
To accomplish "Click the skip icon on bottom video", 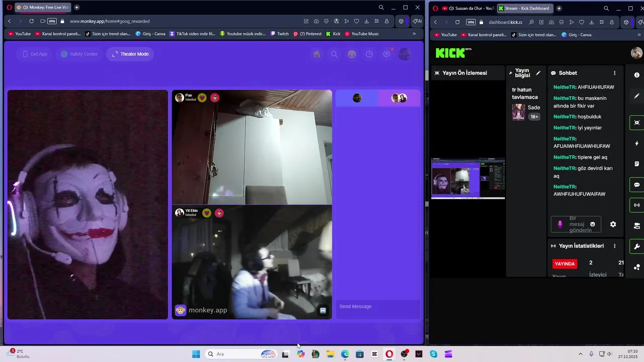I will pyautogui.click(x=323, y=311).
